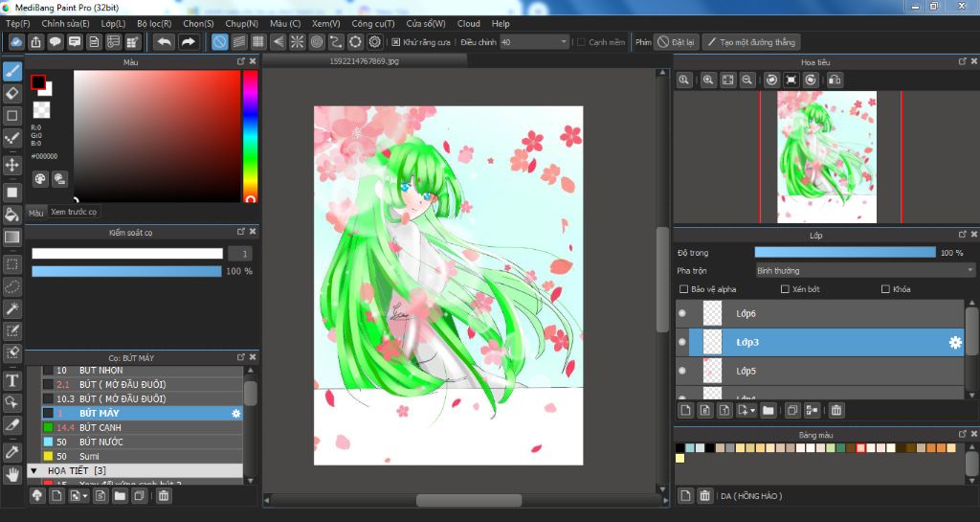Open the Pha trộn Bình thường dropdown
Viewport: 980px width, 522px height.
pyautogui.click(x=865, y=271)
